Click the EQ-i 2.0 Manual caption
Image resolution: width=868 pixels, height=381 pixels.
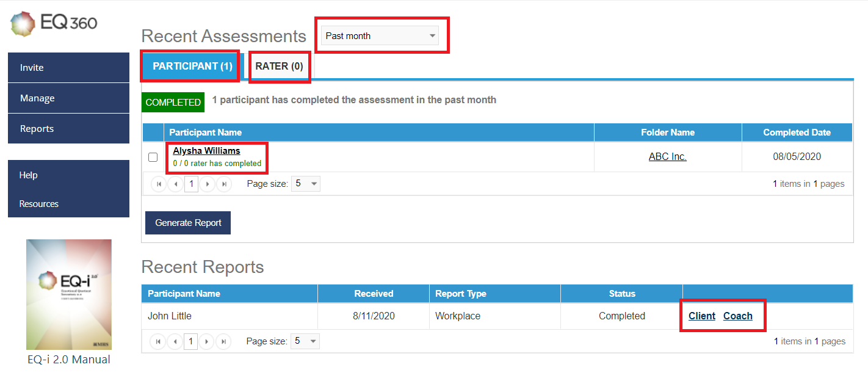coord(69,359)
